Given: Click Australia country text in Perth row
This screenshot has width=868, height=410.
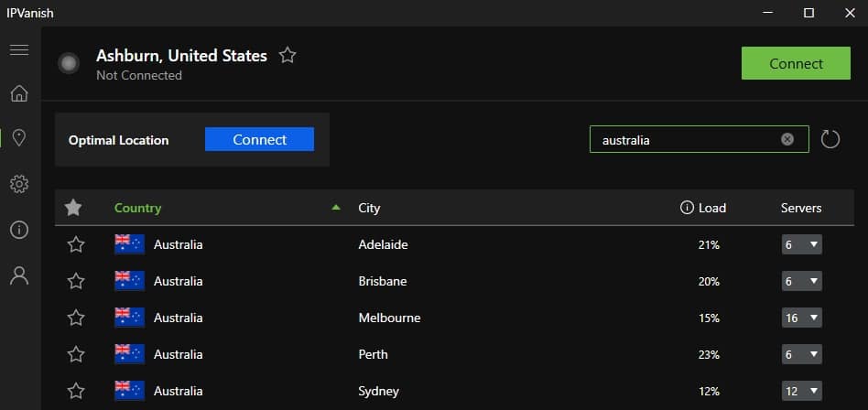Looking at the screenshot, I should pos(179,354).
